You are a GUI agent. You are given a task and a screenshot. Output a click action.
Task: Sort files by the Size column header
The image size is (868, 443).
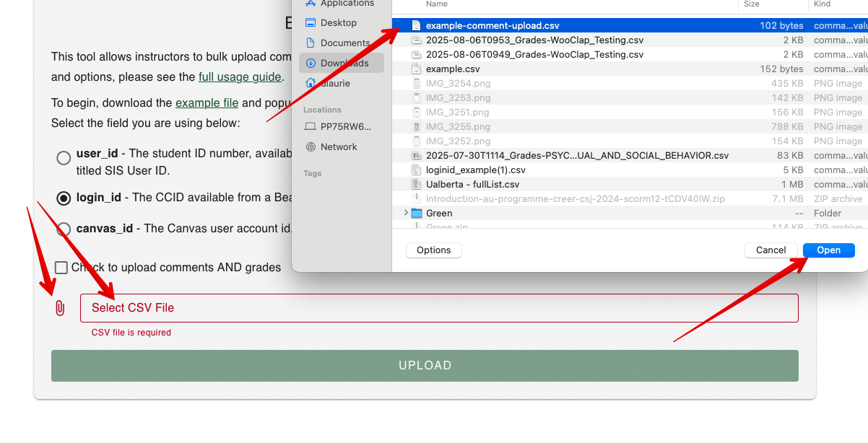click(751, 4)
